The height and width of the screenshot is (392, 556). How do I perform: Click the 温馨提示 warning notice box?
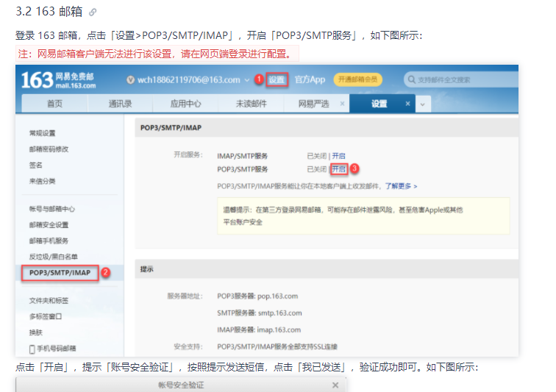click(x=363, y=215)
